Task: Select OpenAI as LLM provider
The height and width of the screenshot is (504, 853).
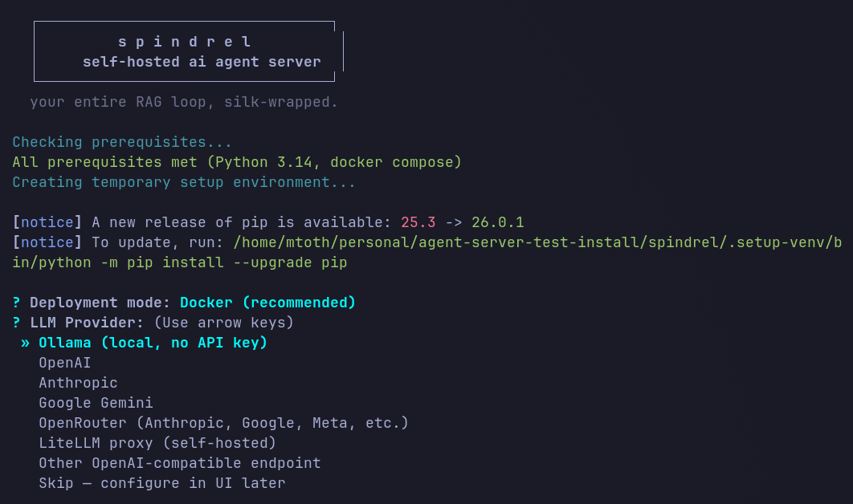Action: pos(64,362)
